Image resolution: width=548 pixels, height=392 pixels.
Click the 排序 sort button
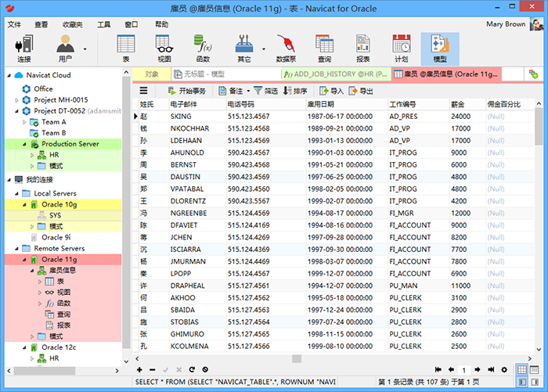[x=295, y=91]
